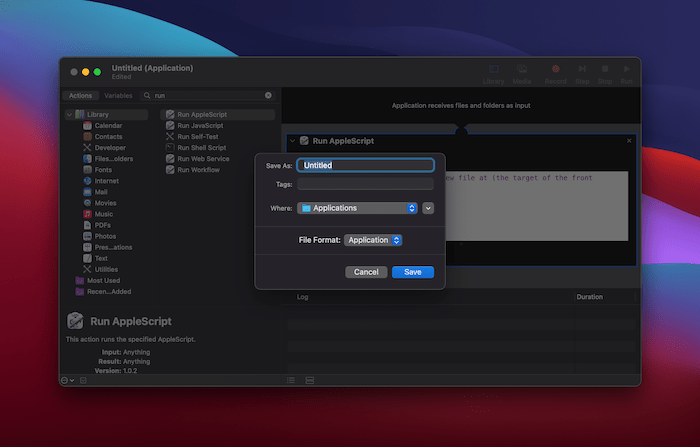Click the Tags input field
700x447 pixels.
pos(365,184)
